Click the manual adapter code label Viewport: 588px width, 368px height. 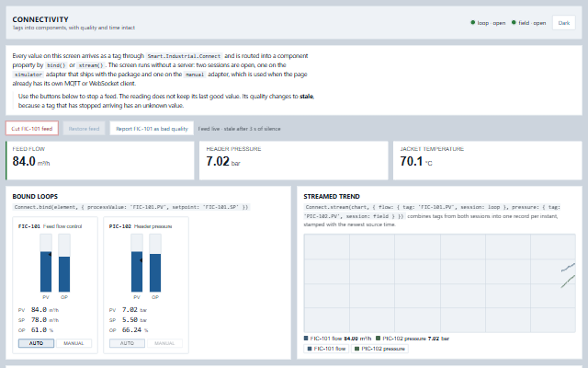click(x=195, y=75)
